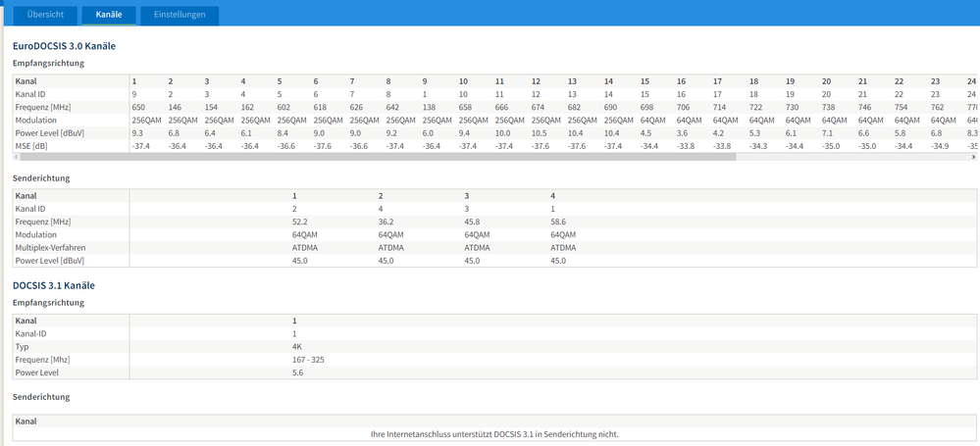Click the frequency value 730
The width and height of the screenshot is (980, 446).
792,108
